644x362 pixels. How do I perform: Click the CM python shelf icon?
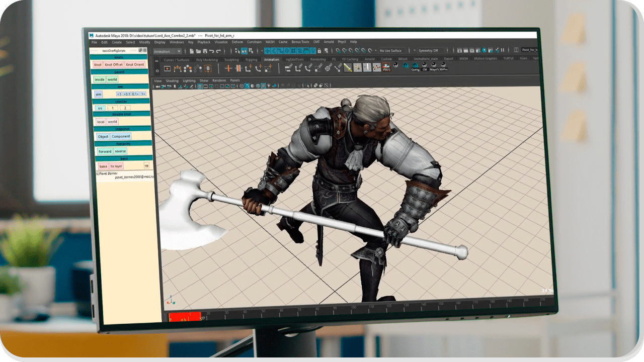[x=425, y=67]
